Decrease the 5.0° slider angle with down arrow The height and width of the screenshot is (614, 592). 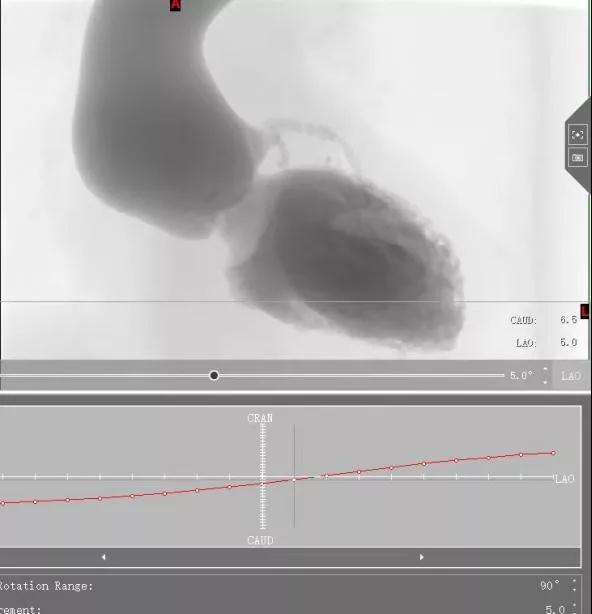pyautogui.click(x=545, y=382)
